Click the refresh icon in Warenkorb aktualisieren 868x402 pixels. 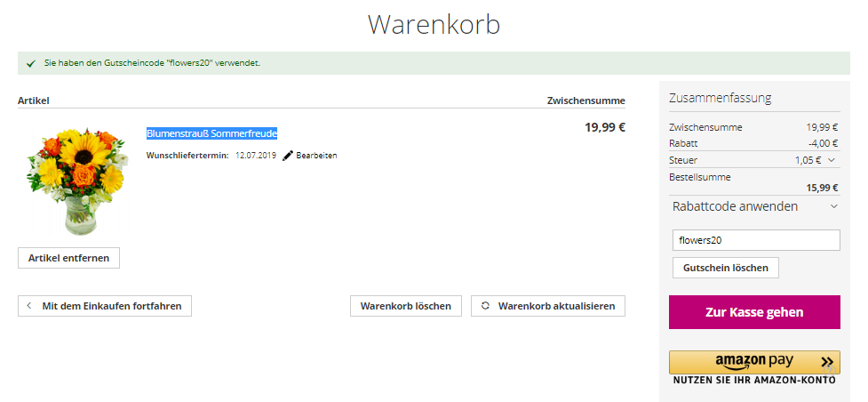pos(485,306)
